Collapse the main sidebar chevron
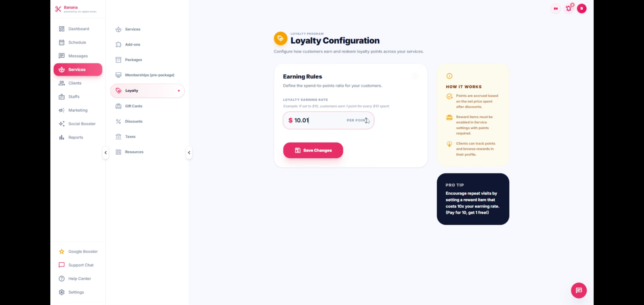The height and width of the screenshot is (305, 644). click(106, 153)
